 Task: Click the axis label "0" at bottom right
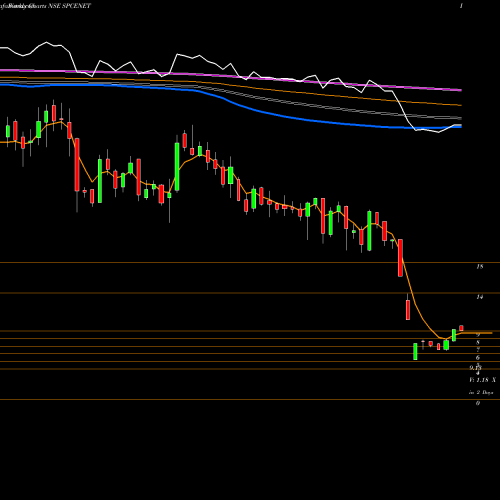(478, 403)
